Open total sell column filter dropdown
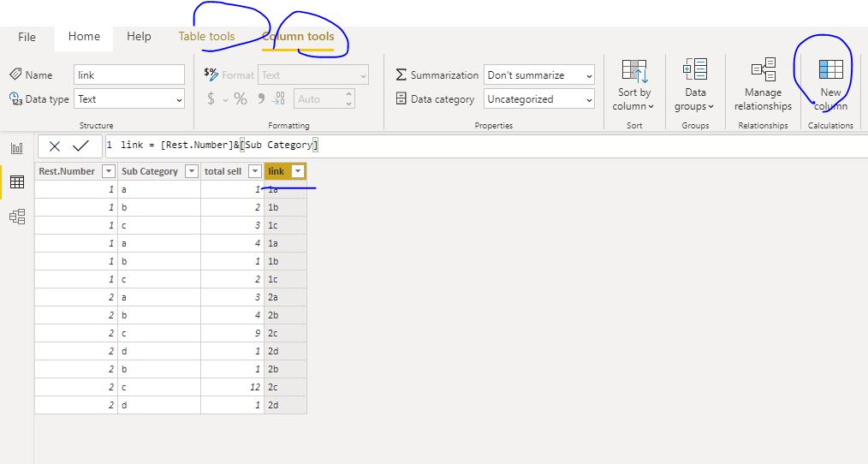Viewport: 868px width, 464px height. (x=254, y=171)
